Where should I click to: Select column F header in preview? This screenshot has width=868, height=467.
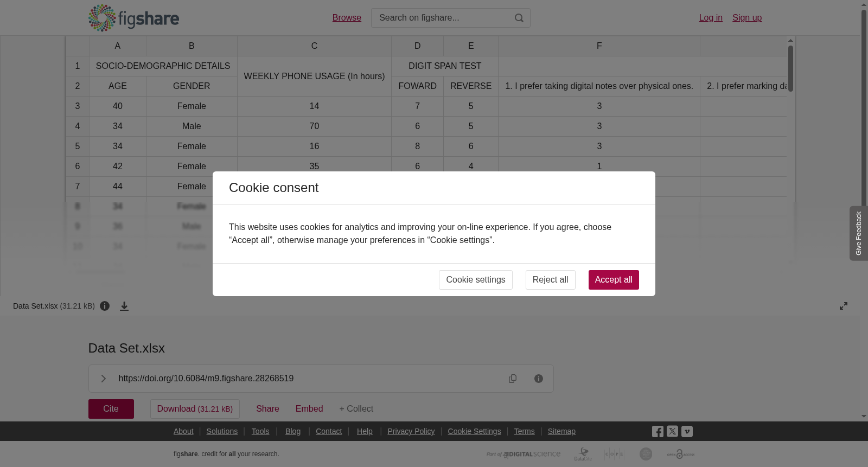click(599, 46)
